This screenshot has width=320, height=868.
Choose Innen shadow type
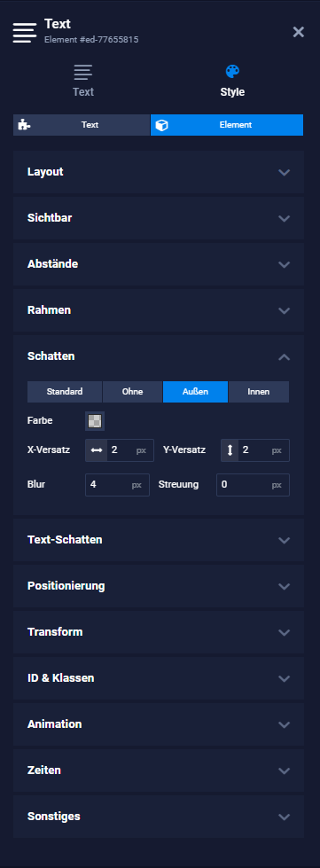259,391
